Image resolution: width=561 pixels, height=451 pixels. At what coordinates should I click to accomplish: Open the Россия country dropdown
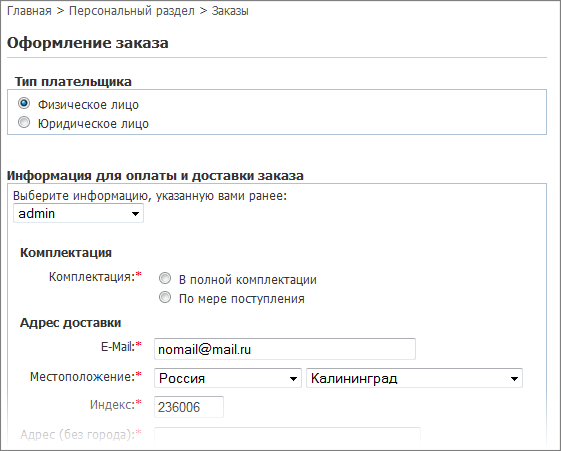click(228, 378)
